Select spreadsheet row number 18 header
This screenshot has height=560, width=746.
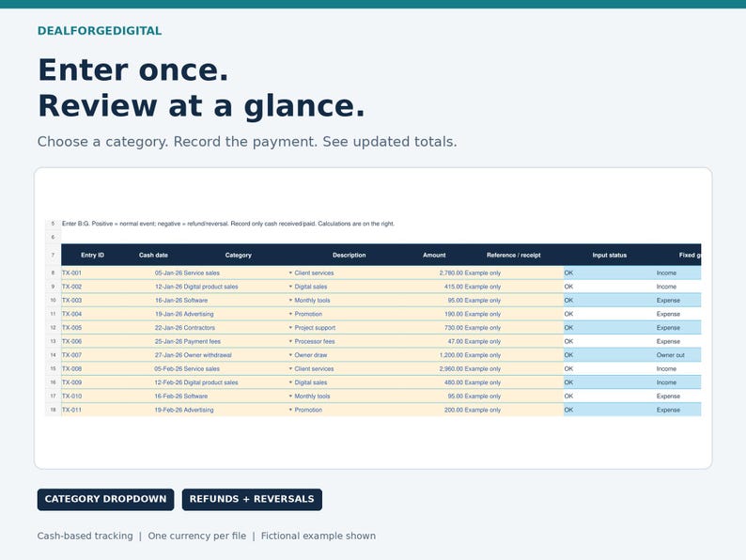pyautogui.click(x=53, y=410)
